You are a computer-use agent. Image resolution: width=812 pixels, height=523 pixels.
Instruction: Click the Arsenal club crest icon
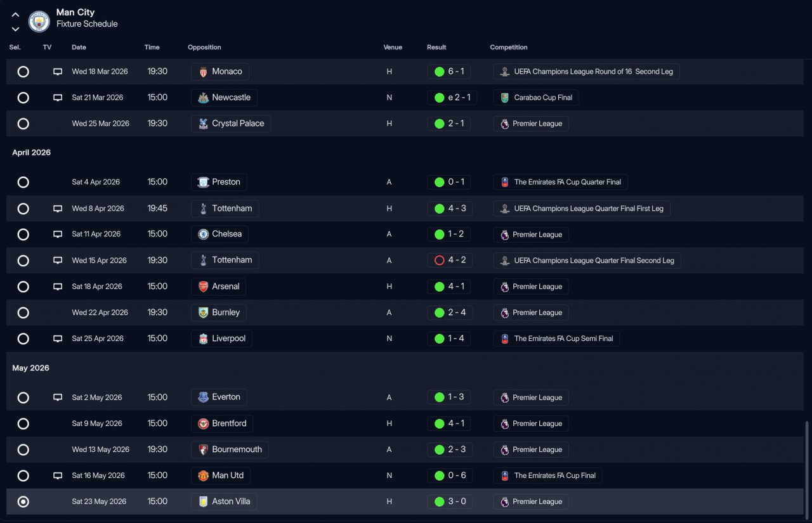(x=203, y=287)
